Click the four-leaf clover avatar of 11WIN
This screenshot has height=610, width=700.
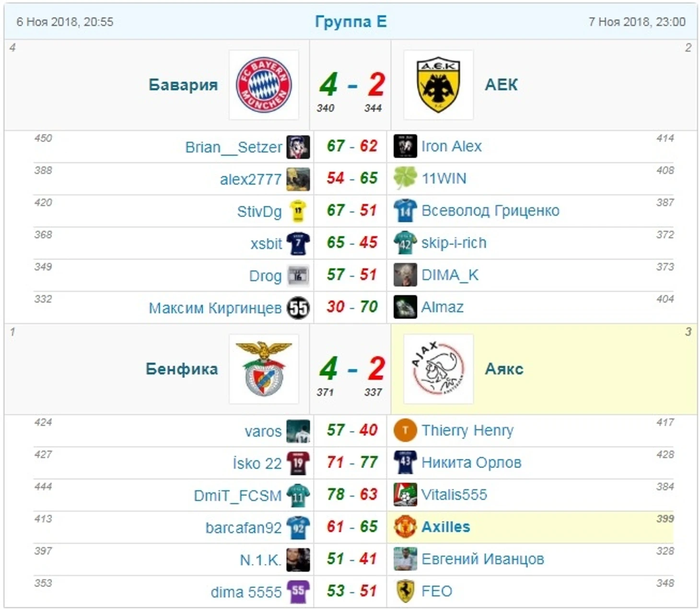point(405,178)
